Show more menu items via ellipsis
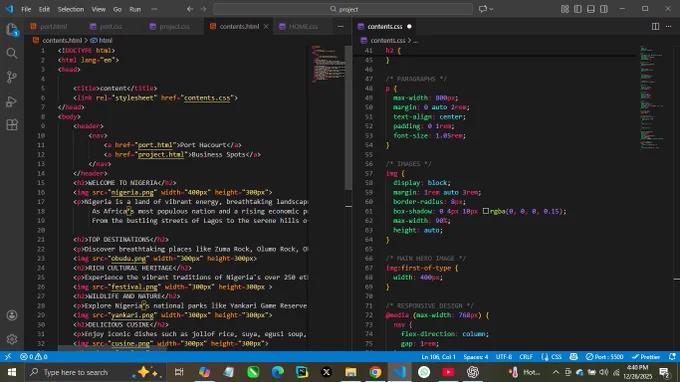The width and height of the screenshot is (680, 382). pos(154,9)
